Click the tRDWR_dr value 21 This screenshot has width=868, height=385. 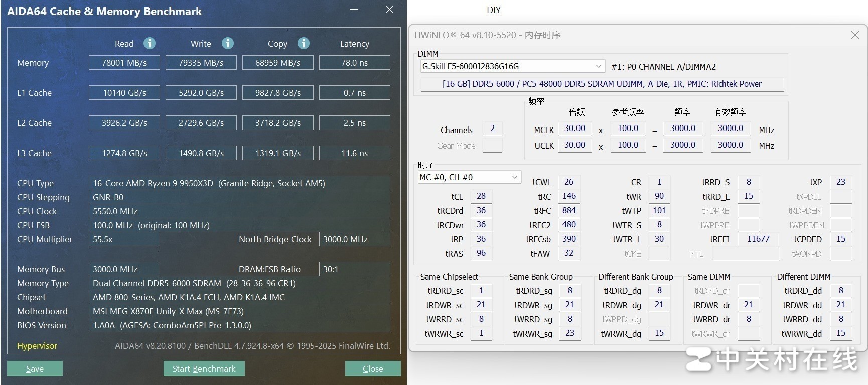pos(749,305)
